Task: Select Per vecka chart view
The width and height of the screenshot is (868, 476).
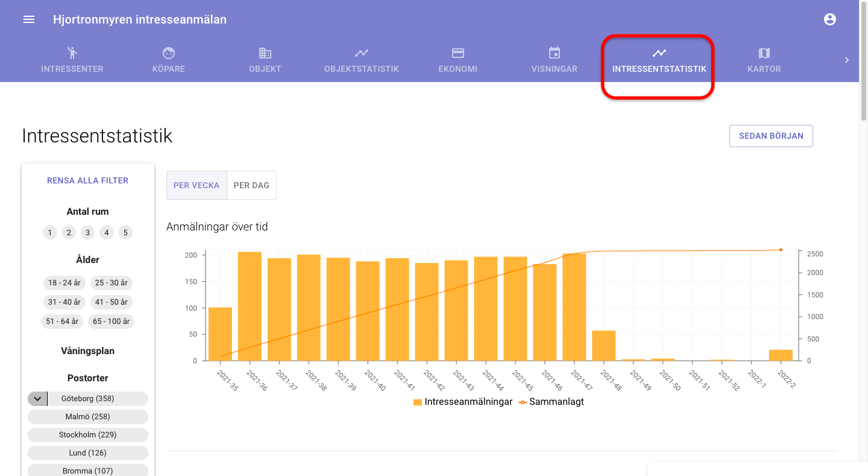Action: [x=197, y=185]
